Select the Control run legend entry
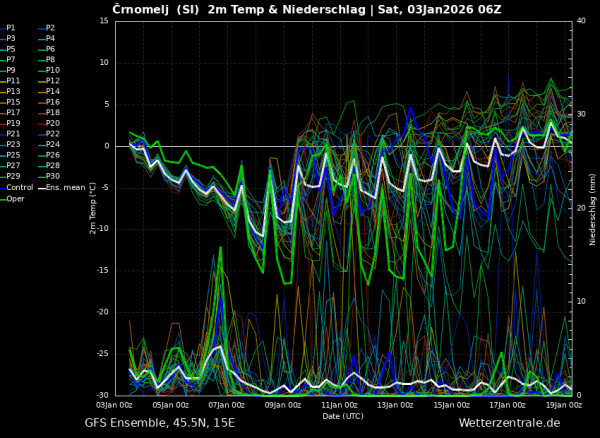The height and width of the screenshot is (438, 600). pyautogui.click(x=17, y=188)
